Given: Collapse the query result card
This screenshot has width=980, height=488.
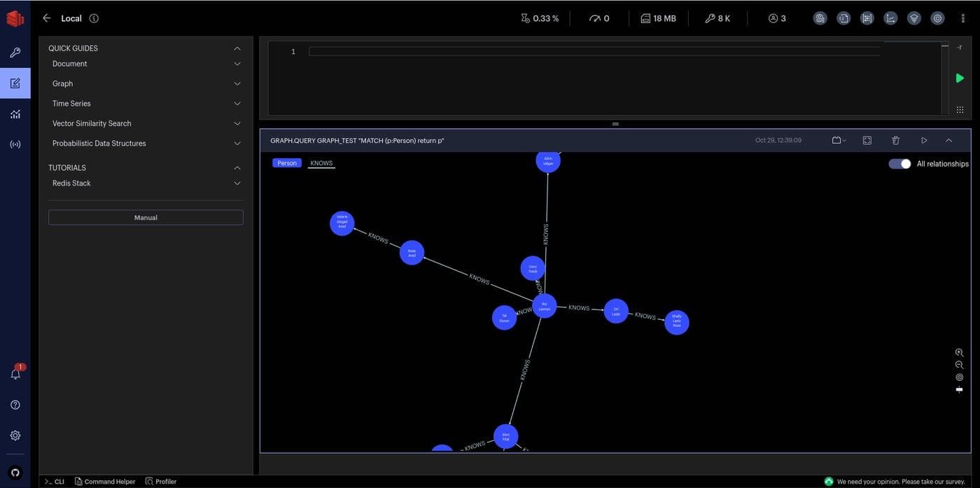Looking at the screenshot, I should [948, 141].
